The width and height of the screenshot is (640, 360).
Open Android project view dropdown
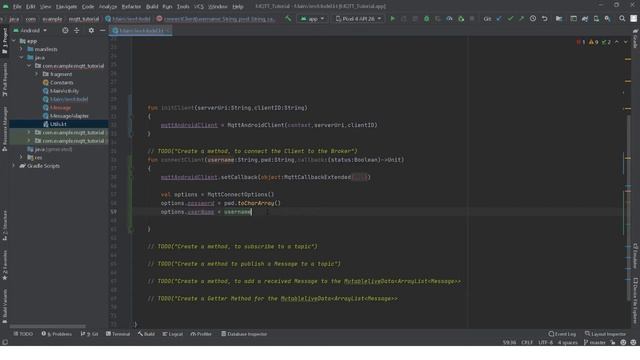(30, 30)
